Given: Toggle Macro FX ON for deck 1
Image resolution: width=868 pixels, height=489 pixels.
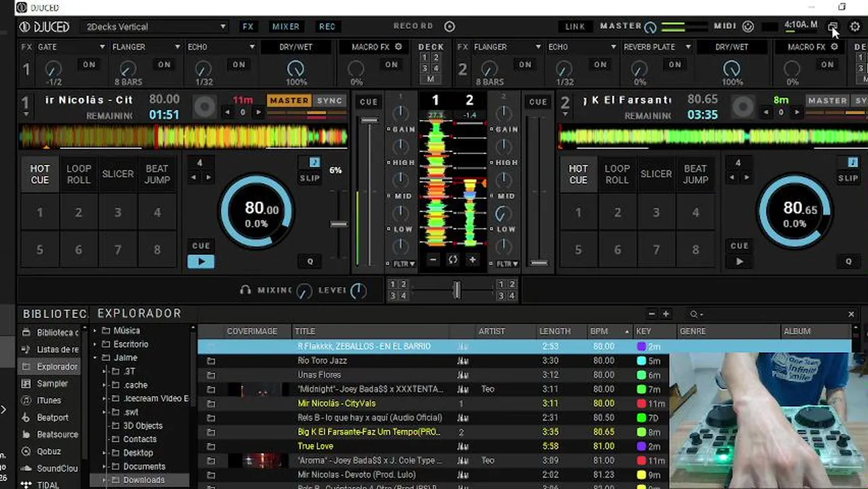Looking at the screenshot, I should tap(391, 65).
